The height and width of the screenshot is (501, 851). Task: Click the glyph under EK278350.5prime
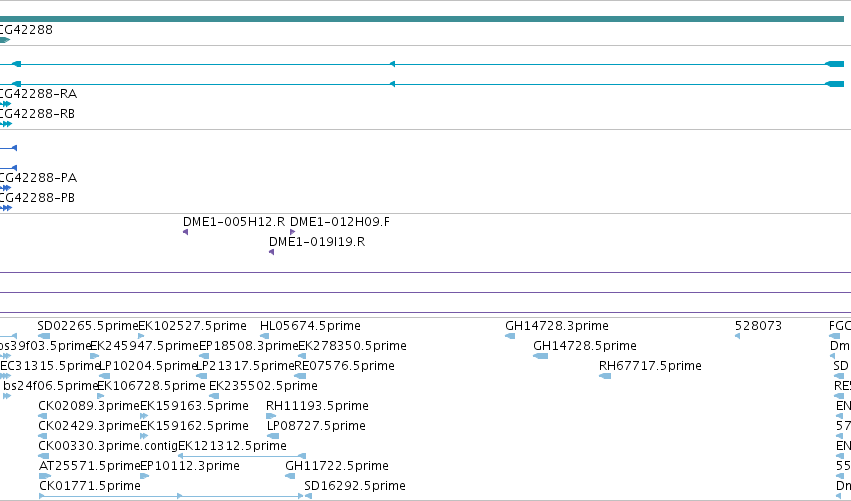[x=302, y=356]
